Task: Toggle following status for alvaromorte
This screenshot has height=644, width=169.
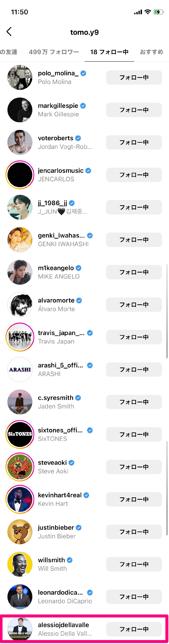Action: (x=134, y=305)
